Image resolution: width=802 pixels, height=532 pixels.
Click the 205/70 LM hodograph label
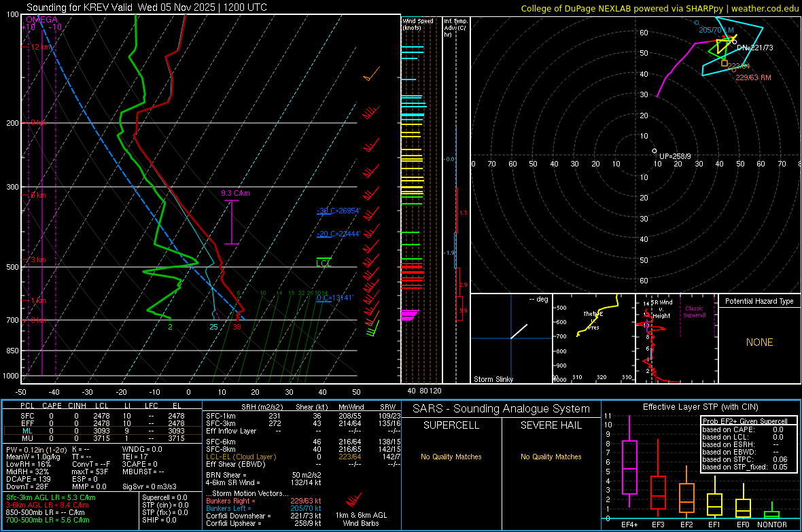(716, 30)
